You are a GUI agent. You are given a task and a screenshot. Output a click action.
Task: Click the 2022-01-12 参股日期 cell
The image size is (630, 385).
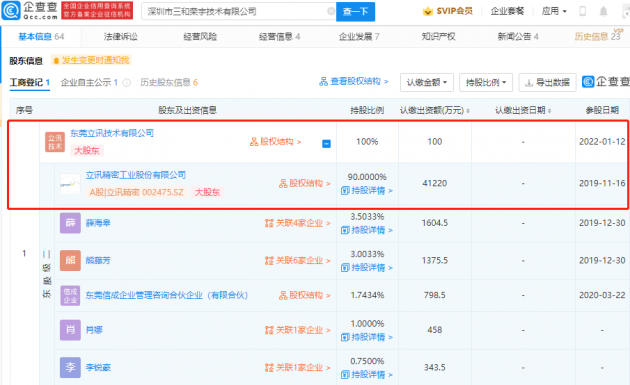pyautogui.click(x=602, y=141)
